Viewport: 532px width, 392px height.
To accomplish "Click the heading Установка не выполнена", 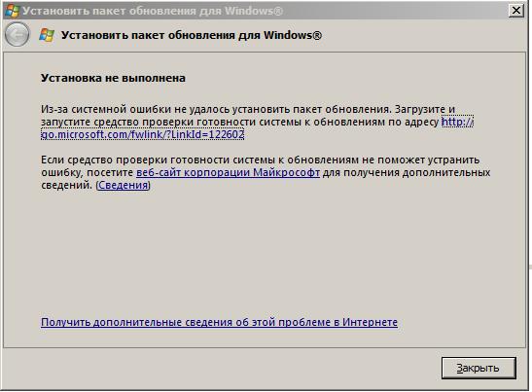I will (114, 78).
